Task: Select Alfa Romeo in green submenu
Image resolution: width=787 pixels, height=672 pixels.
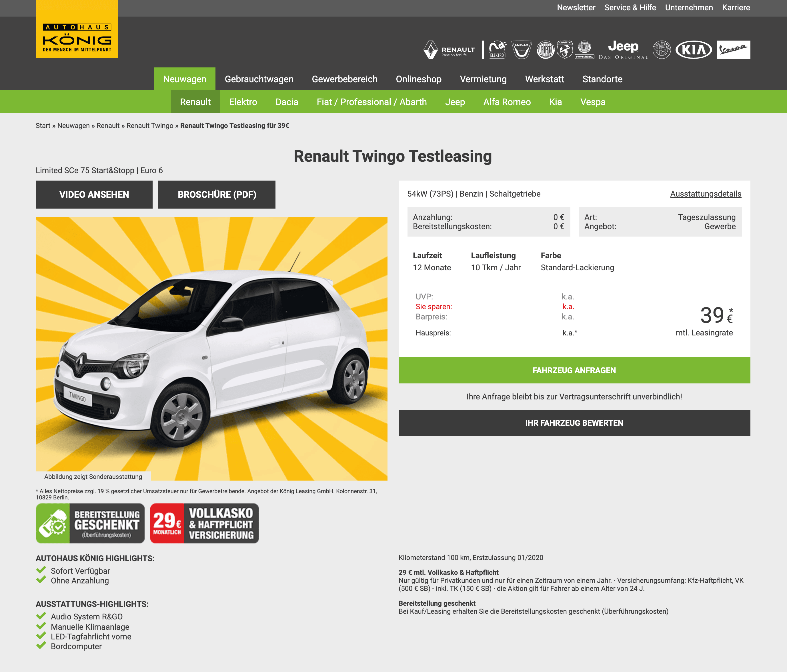Action: click(x=507, y=102)
